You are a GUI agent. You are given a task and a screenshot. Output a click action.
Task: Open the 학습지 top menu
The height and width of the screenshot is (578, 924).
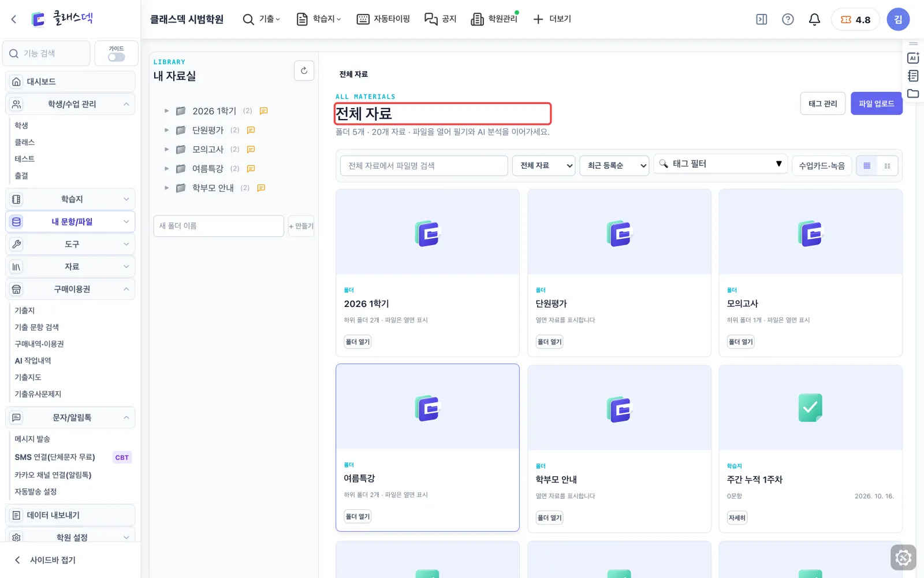coord(319,19)
